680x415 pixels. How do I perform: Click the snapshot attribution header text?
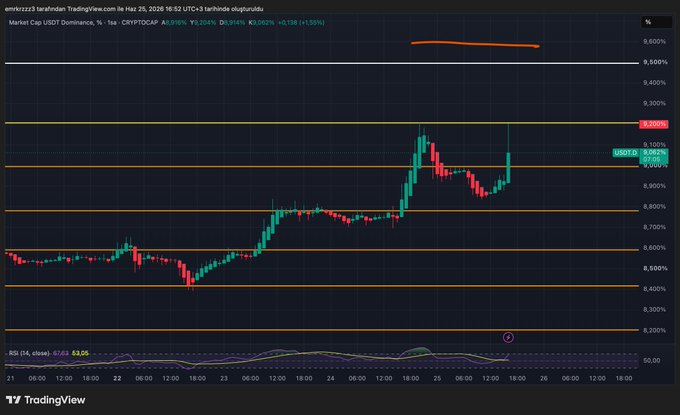click(x=134, y=9)
